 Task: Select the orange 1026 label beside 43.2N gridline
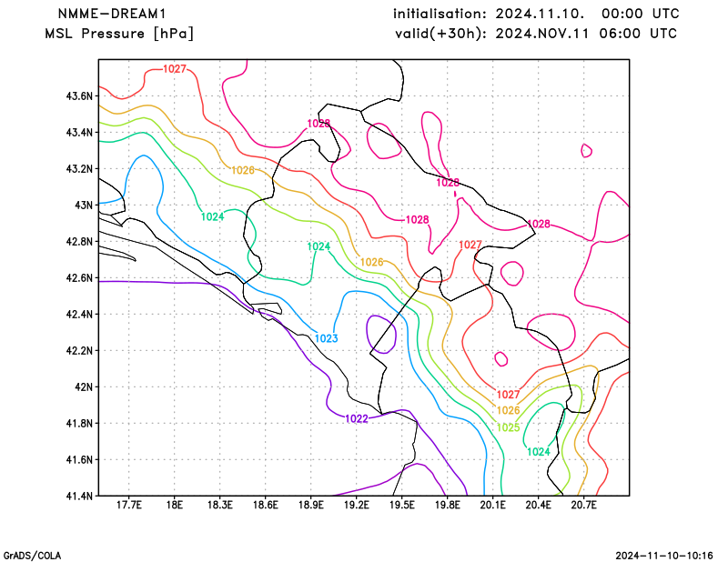tap(243, 170)
